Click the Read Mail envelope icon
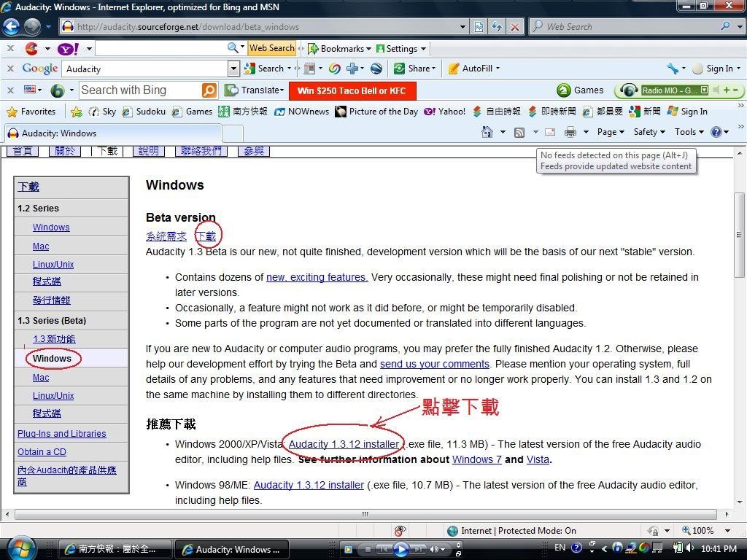Screen dimensions: 747x560 (550, 132)
